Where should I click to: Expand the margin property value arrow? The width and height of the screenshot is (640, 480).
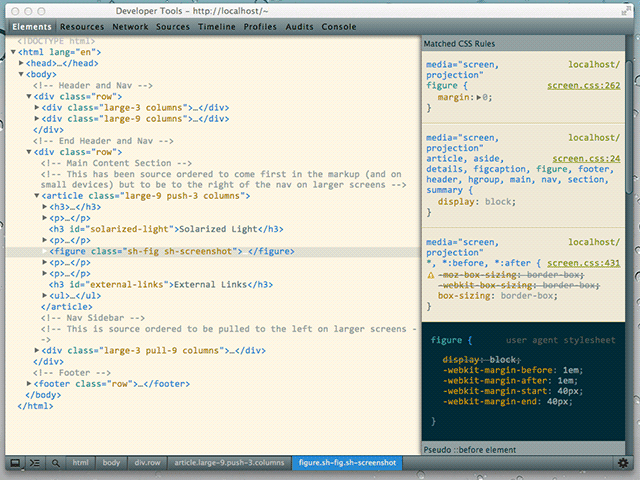[477, 98]
